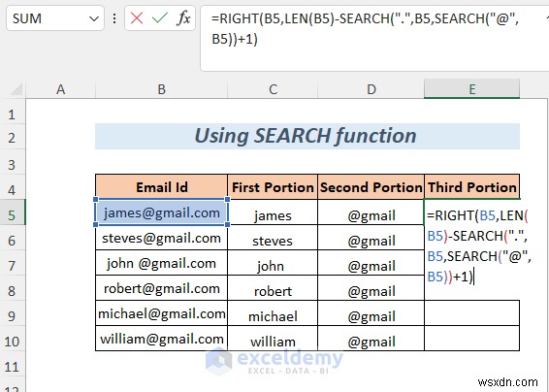549x392 pixels.
Task: Select cell with james@gmail.com
Action: tap(161, 212)
